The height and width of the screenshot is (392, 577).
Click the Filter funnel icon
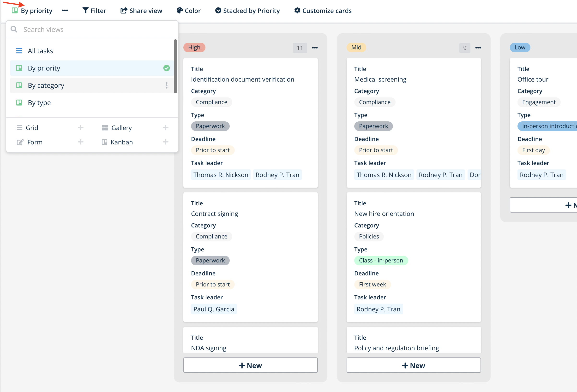[x=85, y=10]
